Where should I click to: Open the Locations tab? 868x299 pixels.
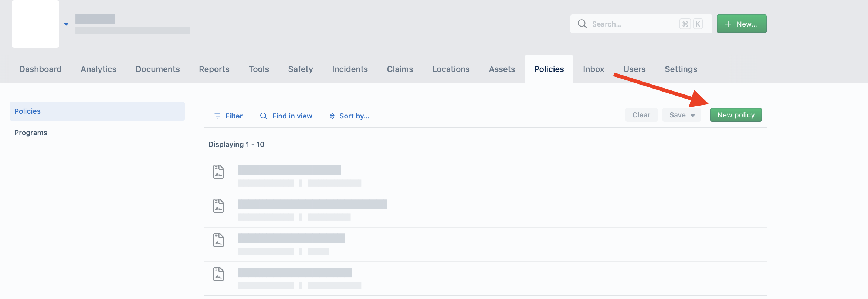pos(451,69)
